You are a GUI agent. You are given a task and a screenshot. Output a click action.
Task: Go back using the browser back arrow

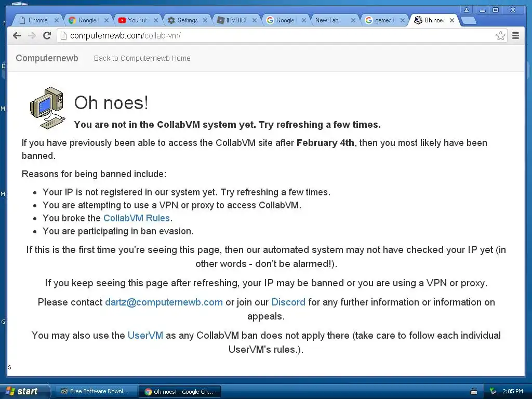click(x=17, y=36)
